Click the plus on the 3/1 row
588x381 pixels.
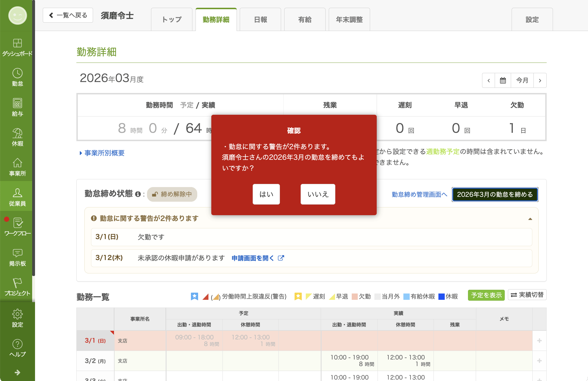(539, 341)
